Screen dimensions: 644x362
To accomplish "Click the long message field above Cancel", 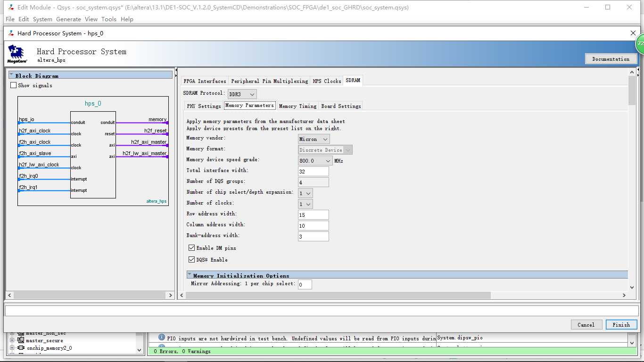I will (322, 311).
